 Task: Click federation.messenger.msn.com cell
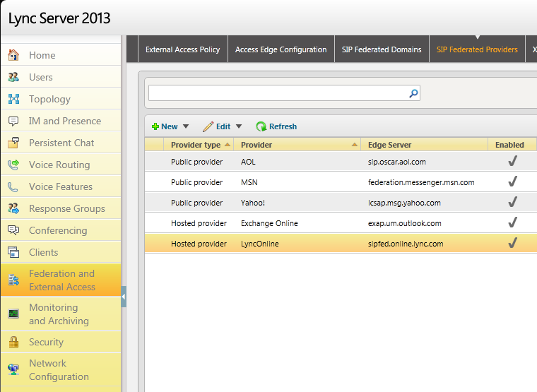pyautogui.click(x=421, y=182)
